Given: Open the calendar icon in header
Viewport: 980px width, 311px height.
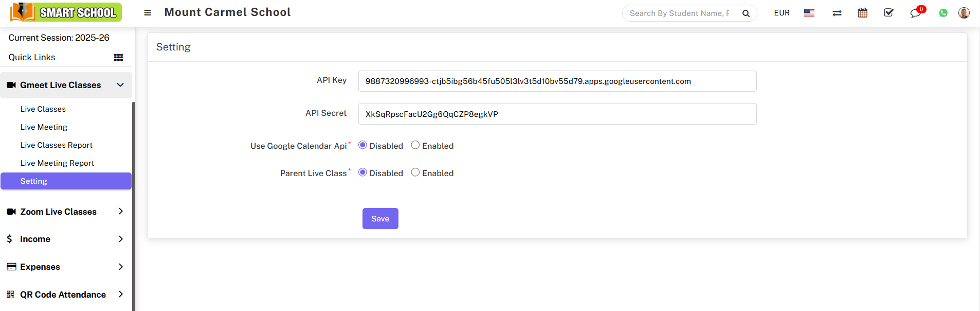Looking at the screenshot, I should (x=862, y=13).
